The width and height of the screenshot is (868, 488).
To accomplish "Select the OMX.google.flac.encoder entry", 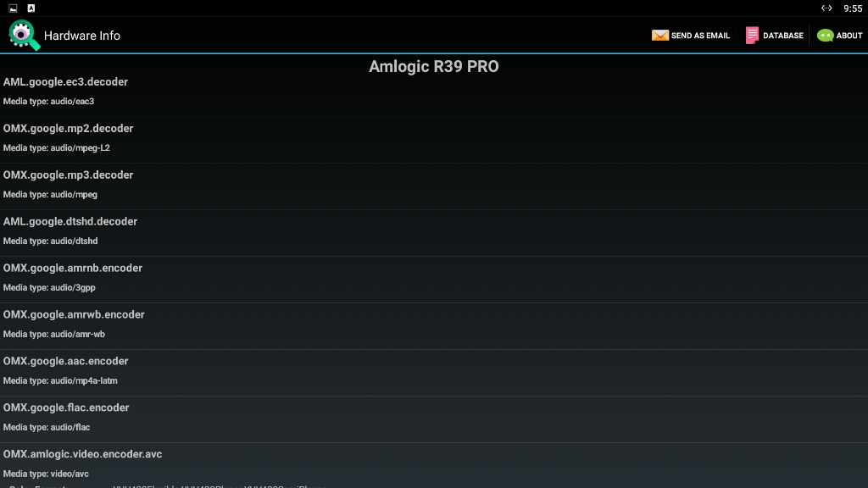I will point(434,418).
